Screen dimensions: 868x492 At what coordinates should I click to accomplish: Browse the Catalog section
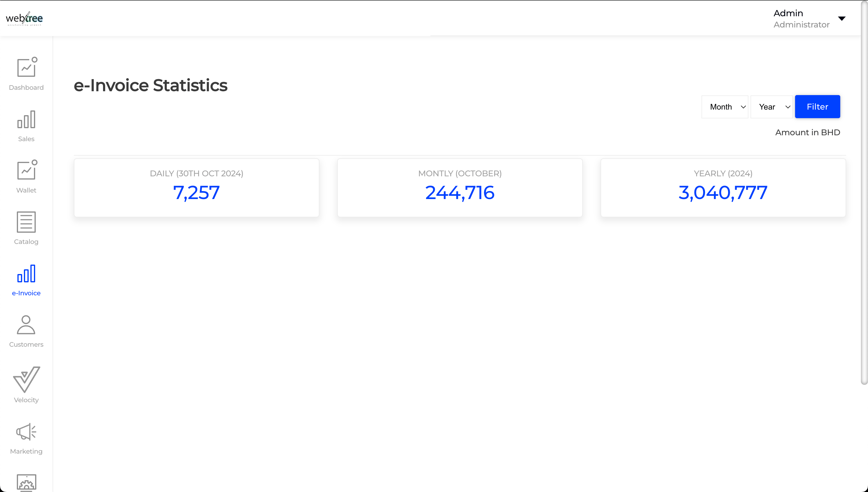tap(26, 228)
